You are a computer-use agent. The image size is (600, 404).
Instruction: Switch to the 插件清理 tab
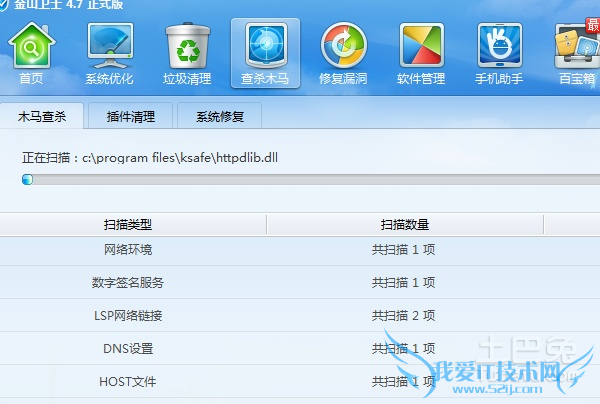click(131, 116)
